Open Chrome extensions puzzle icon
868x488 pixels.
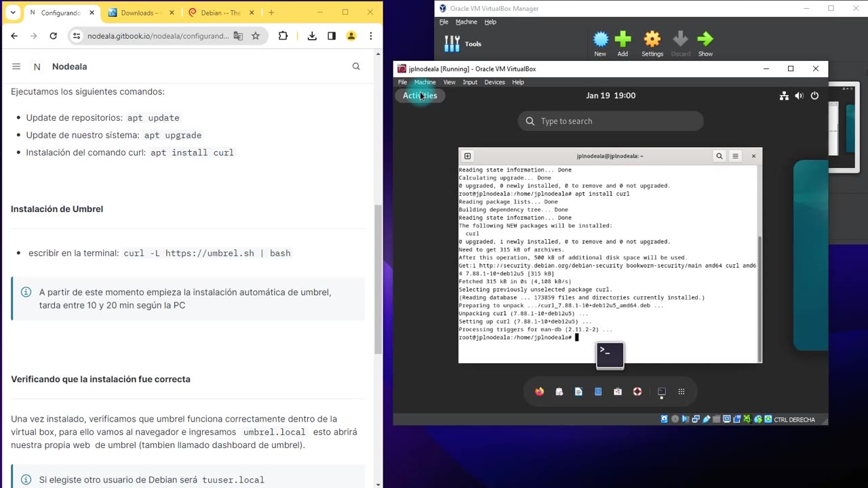(x=283, y=36)
